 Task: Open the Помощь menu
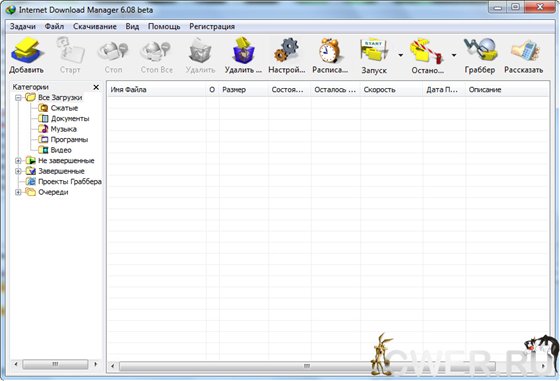[164, 26]
